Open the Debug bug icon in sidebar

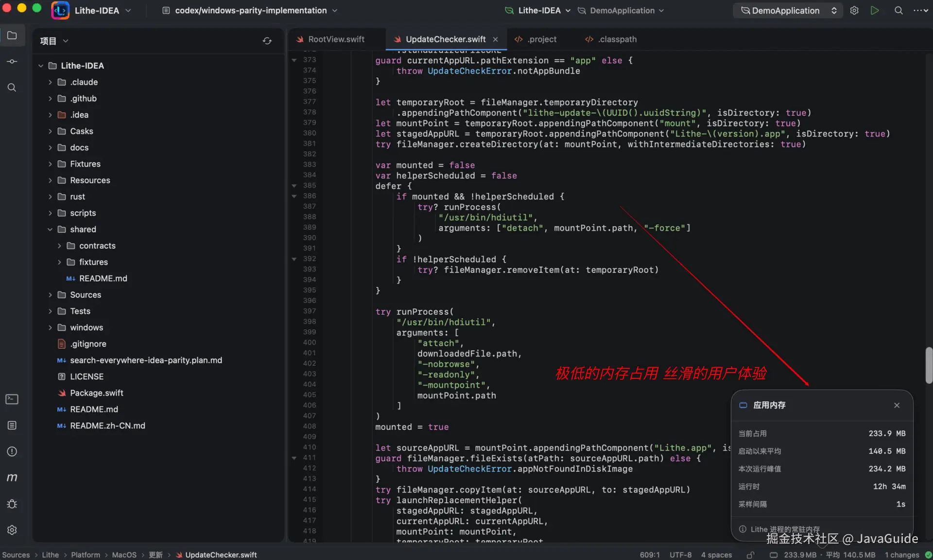(x=12, y=504)
